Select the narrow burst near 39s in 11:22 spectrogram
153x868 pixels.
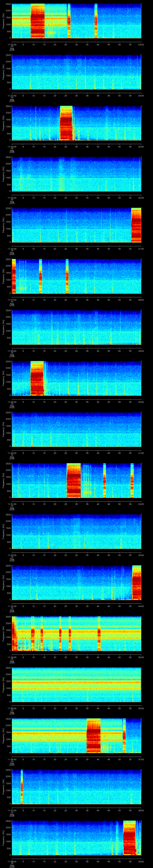[96, 21]
